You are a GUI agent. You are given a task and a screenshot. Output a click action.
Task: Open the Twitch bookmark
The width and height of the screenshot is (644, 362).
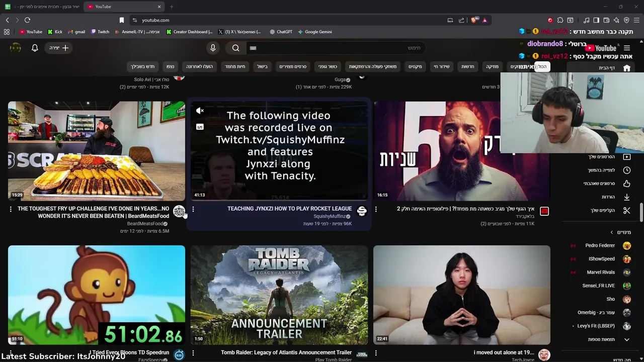[x=100, y=32]
